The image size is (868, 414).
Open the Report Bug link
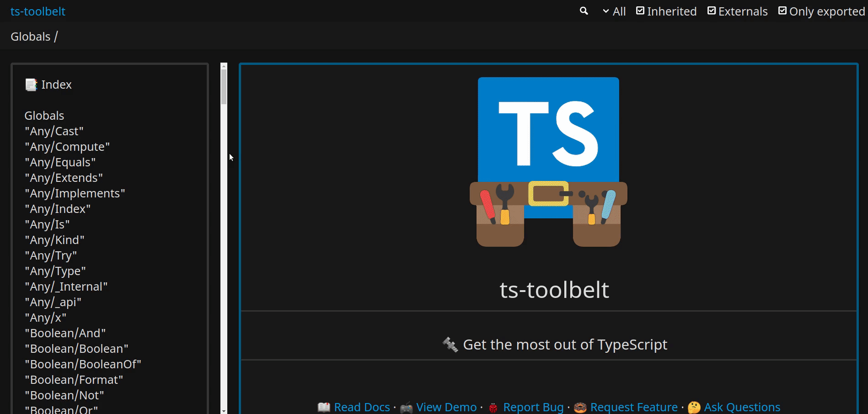[533, 407]
